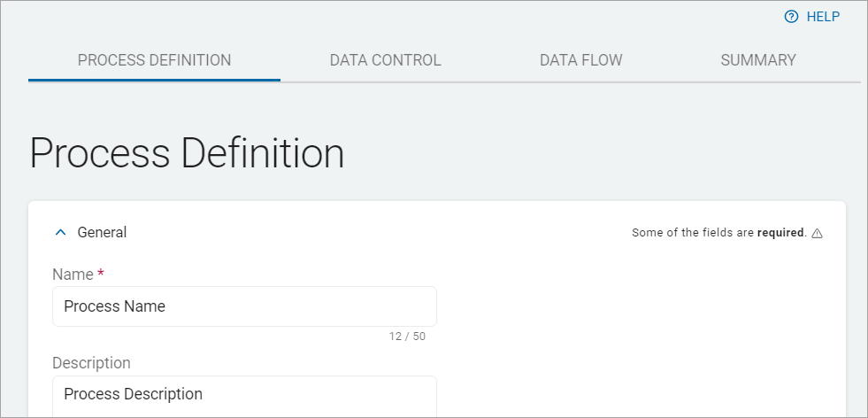868x418 pixels.
Task: Click the large Process Definition page heading
Action: [187, 153]
